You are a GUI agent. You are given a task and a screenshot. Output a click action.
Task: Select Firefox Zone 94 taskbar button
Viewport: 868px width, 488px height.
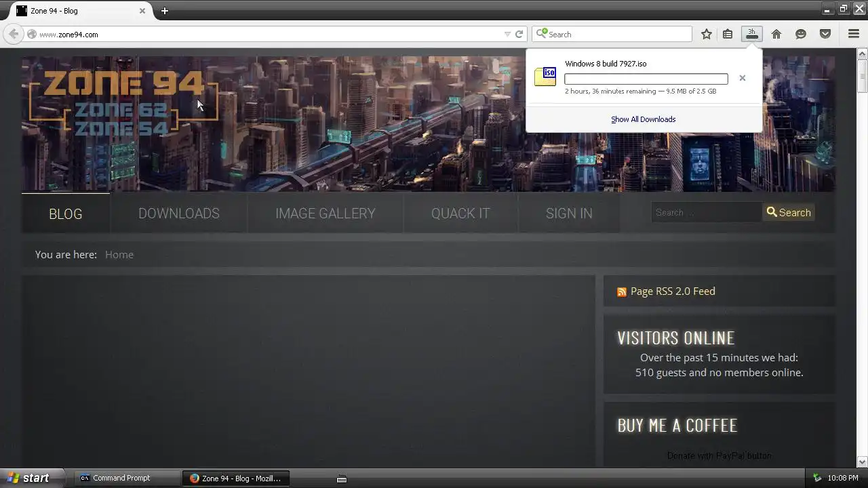click(236, 478)
